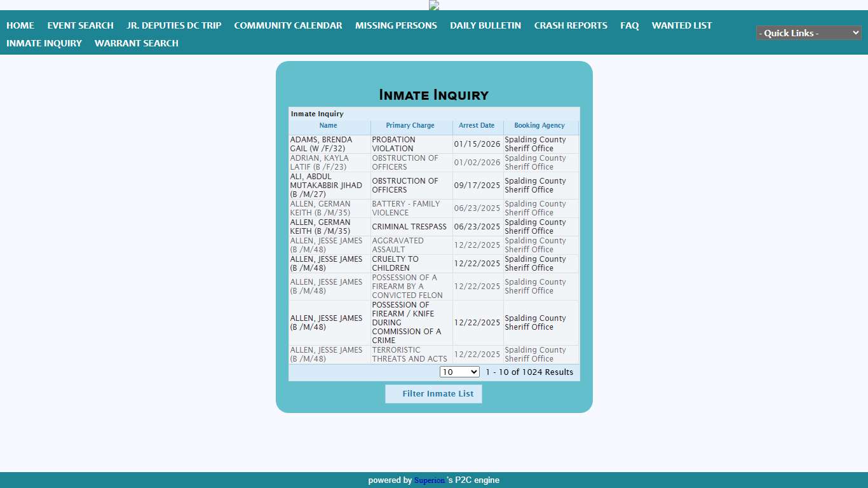Image resolution: width=868 pixels, height=488 pixels.
Task: Follow the Superion link in footer
Action: coord(430,480)
